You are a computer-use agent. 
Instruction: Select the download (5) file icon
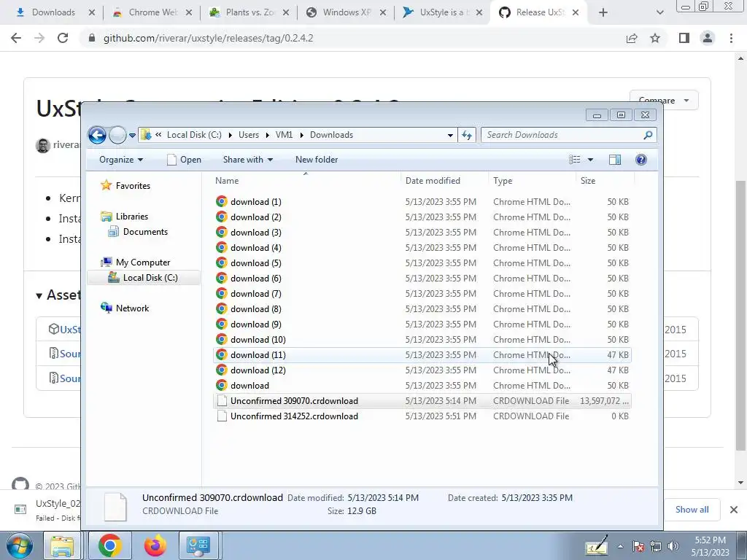pyautogui.click(x=222, y=262)
